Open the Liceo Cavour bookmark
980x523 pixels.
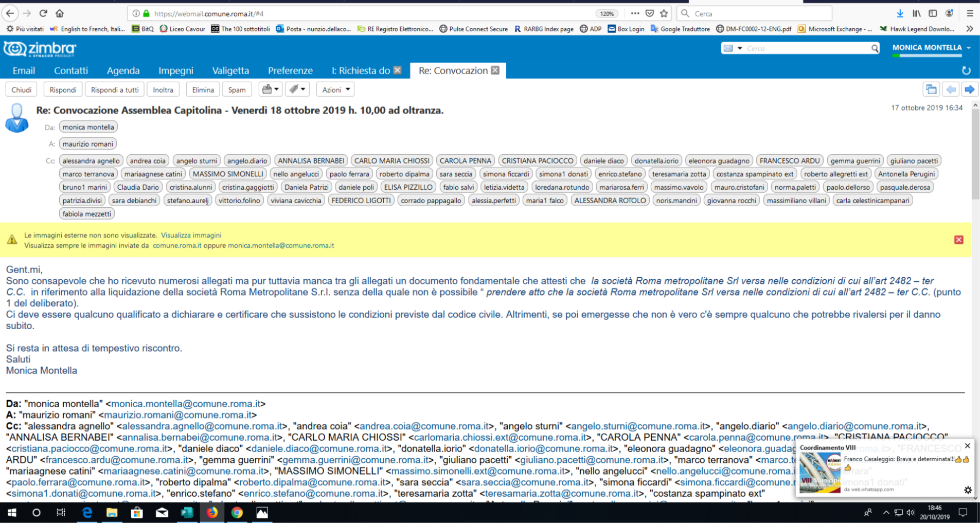point(182,29)
